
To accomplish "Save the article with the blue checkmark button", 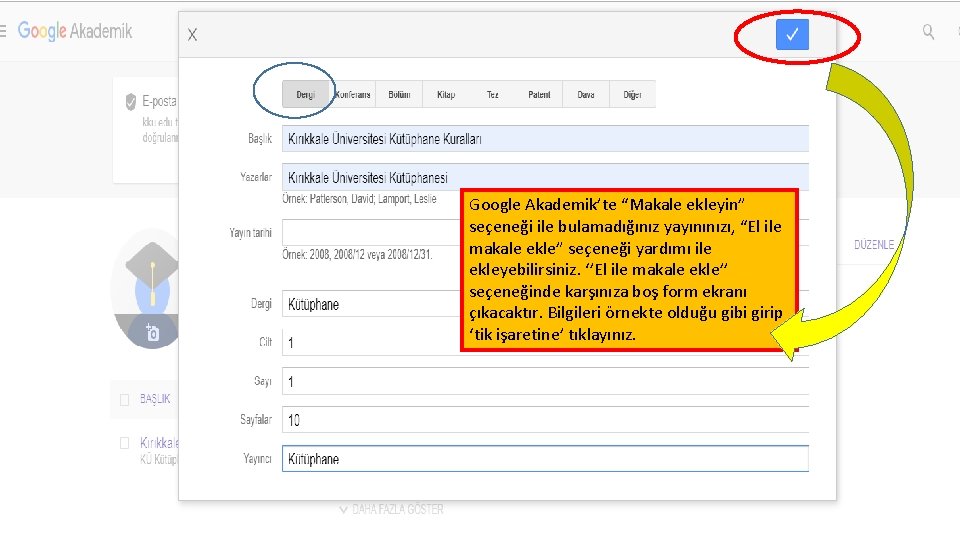I will pyautogui.click(x=792, y=34).
